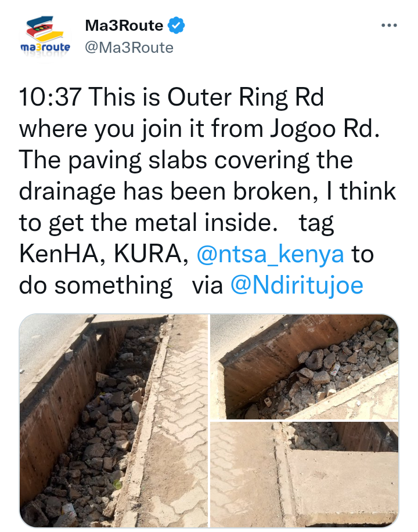This screenshot has height=532, width=418.
Task: Click the 10:37 time in tweet text
Action: [51, 97]
